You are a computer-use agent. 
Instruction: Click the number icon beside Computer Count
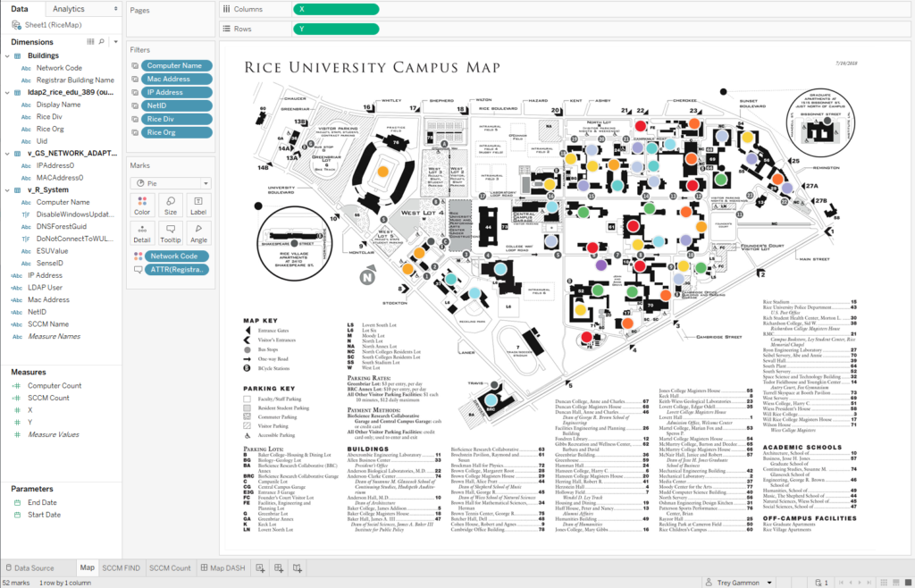17,385
